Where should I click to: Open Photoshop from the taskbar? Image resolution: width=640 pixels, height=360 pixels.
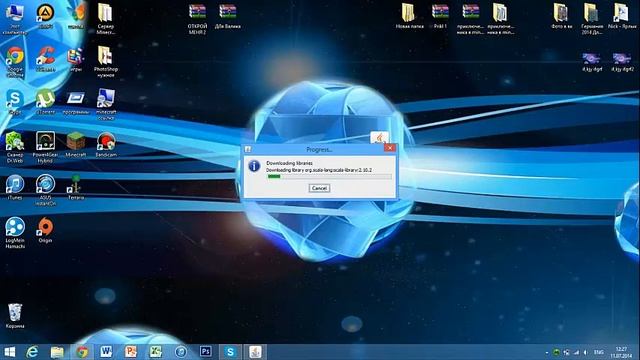205,352
